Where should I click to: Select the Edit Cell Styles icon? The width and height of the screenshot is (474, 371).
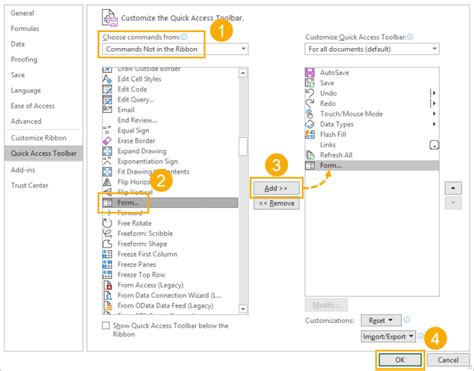click(107, 79)
